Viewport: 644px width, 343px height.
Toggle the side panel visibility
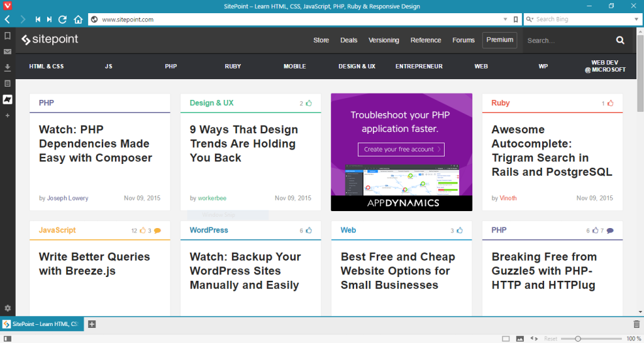click(x=8, y=339)
